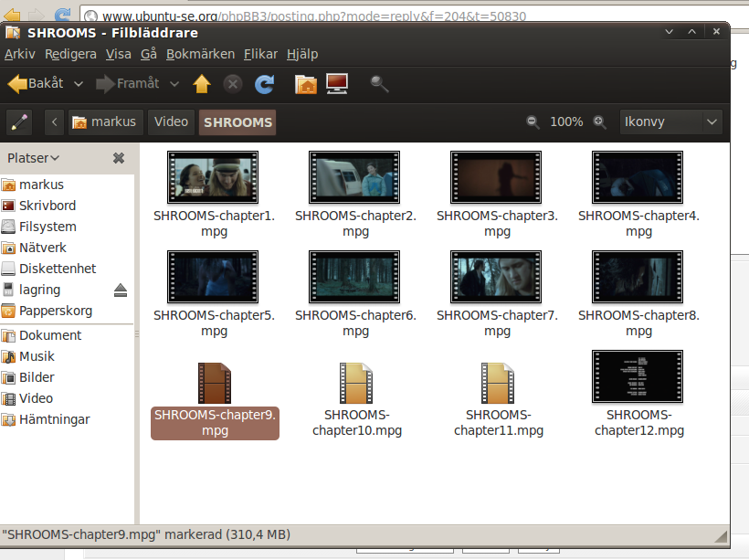This screenshot has height=560, width=749.
Task: Click the Computer monitor toolbar icon
Action: 337,84
